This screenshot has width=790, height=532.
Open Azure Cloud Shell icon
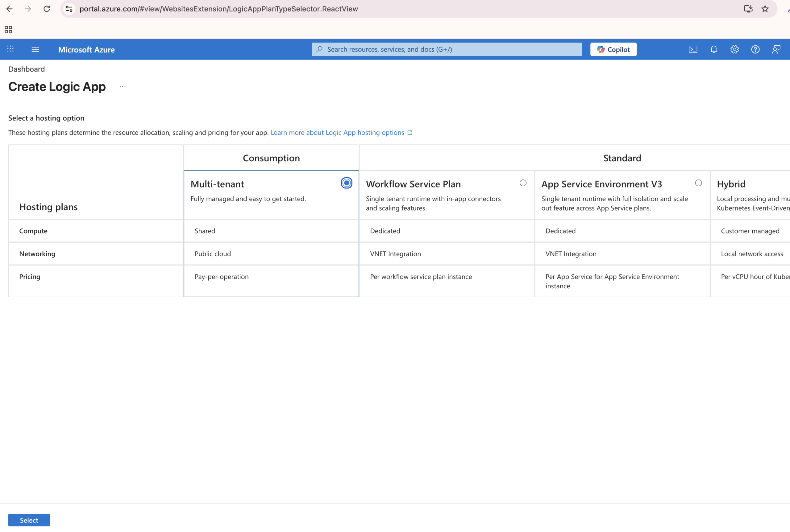tap(692, 50)
